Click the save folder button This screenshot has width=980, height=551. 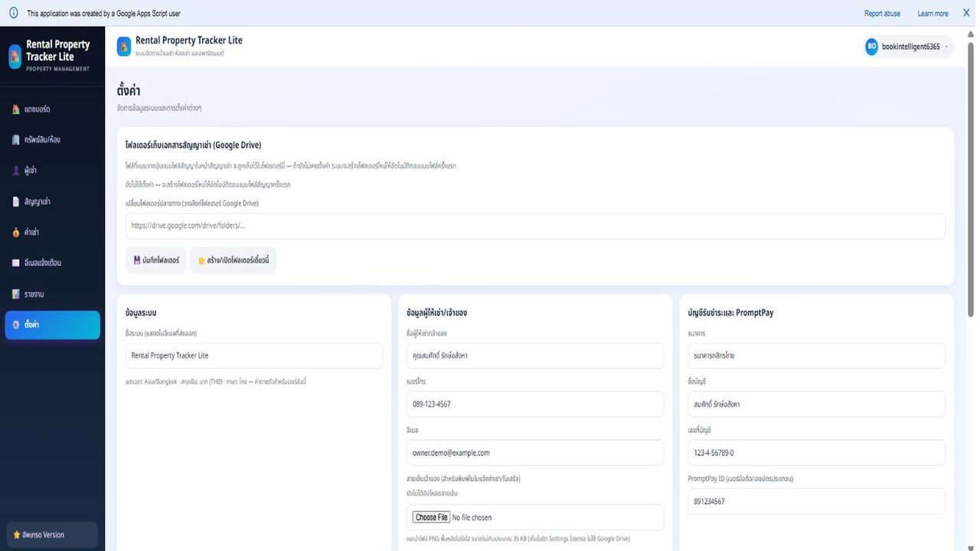(x=156, y=260)
